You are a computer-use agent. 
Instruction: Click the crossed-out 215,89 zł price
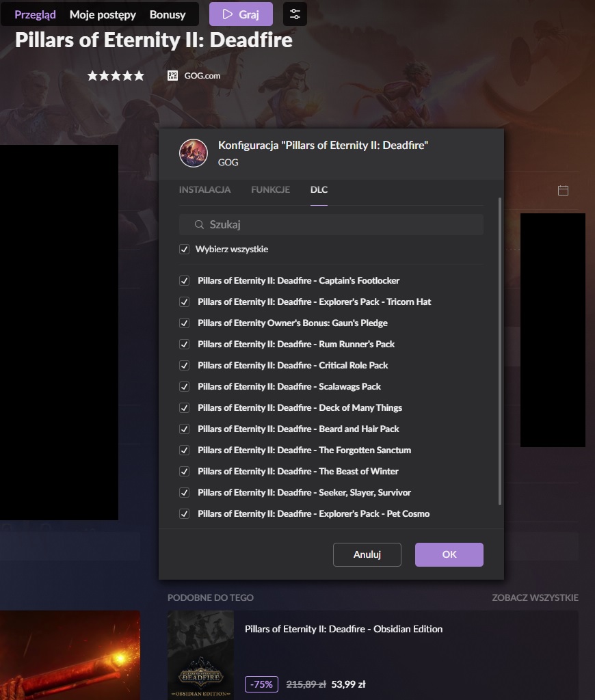306,684
